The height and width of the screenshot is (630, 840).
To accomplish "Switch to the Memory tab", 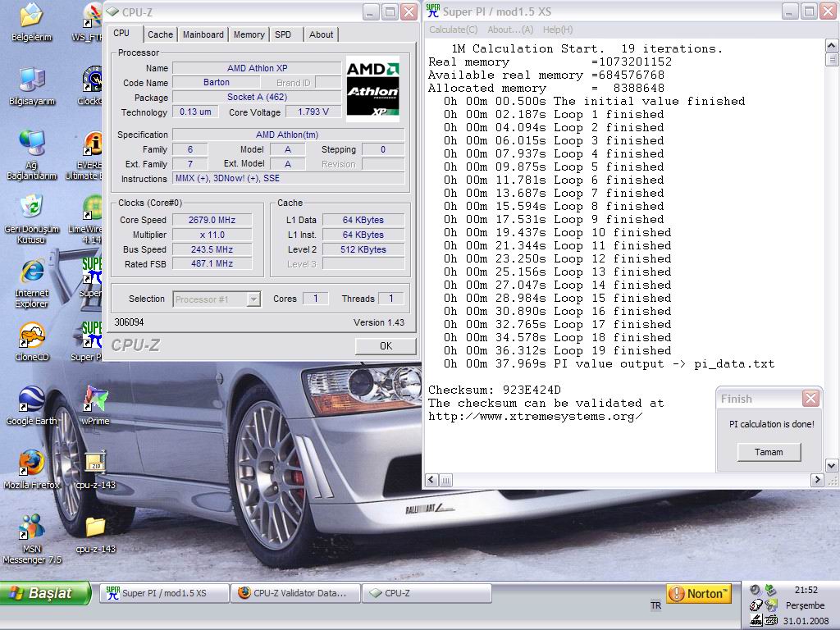I will click(x=249, y=34).
